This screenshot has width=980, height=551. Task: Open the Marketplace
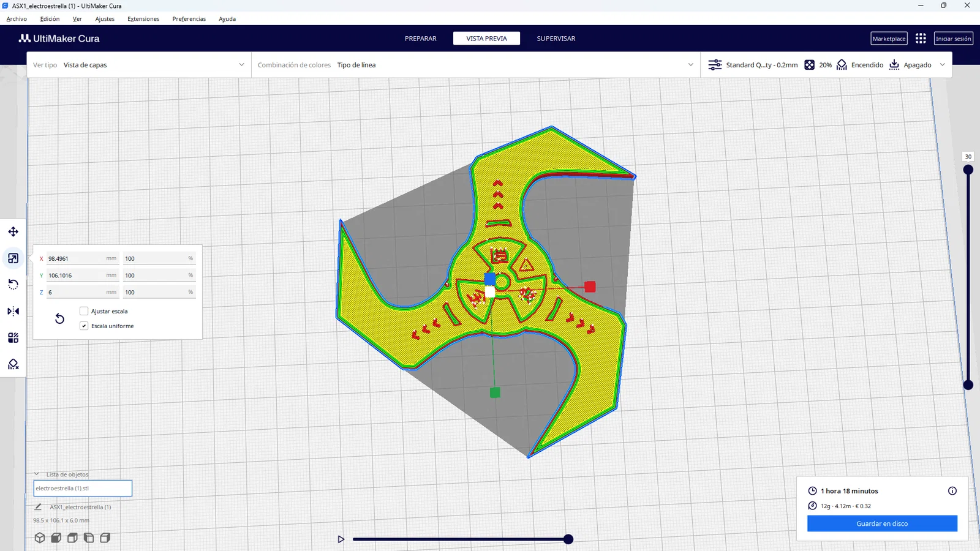(x=889, y=39)
